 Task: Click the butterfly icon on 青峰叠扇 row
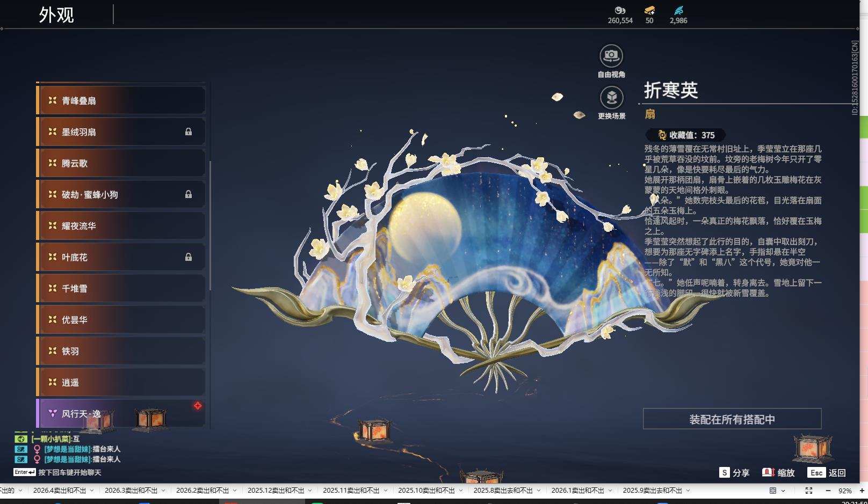coord(52,100)
